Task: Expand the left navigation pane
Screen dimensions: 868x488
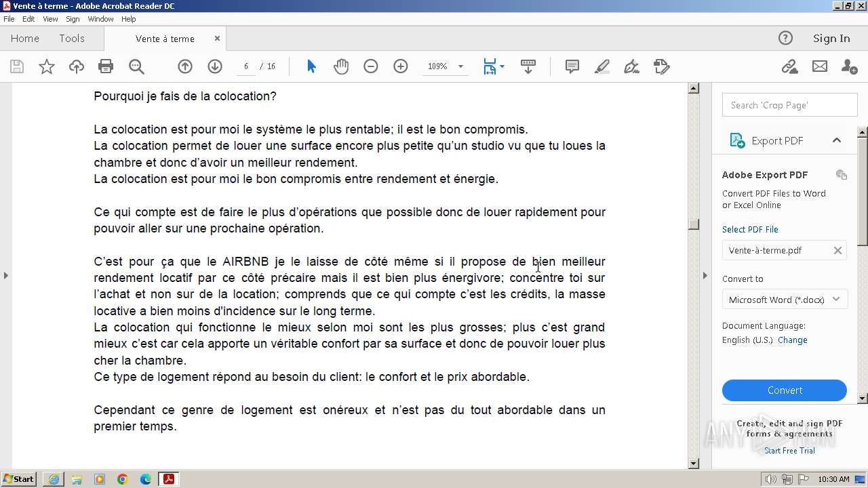Action: (5, 275)
